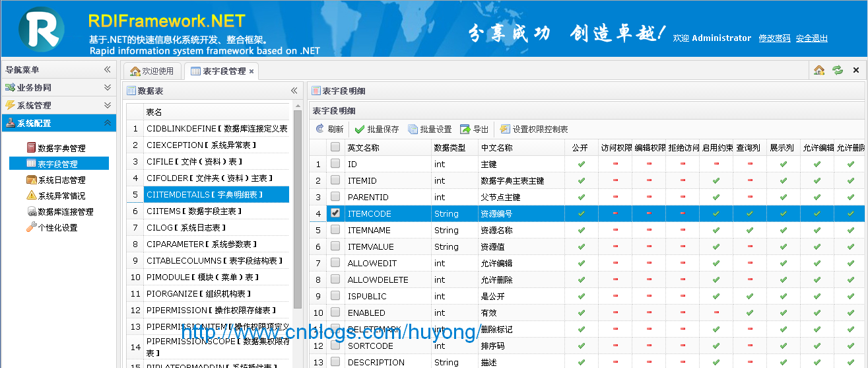Toggle the select-all header checkbox
The width and height of the screenshot is (868, 368).
(x=335, y=147)
